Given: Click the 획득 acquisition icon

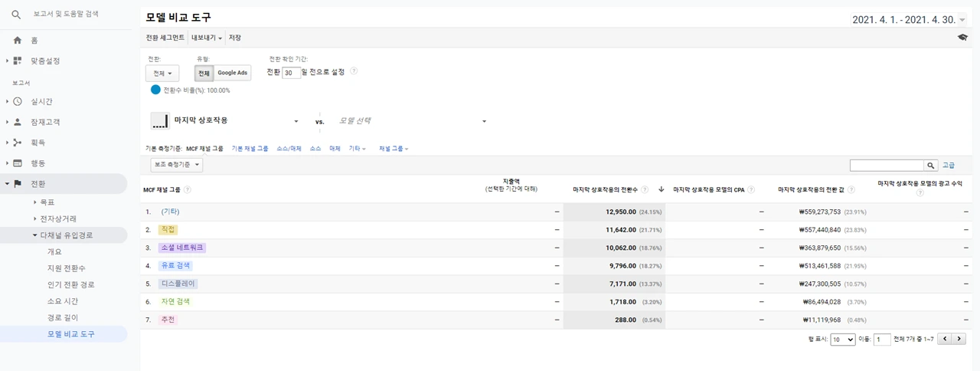Looking at the screenshot, I should click(x=17, y=142).
